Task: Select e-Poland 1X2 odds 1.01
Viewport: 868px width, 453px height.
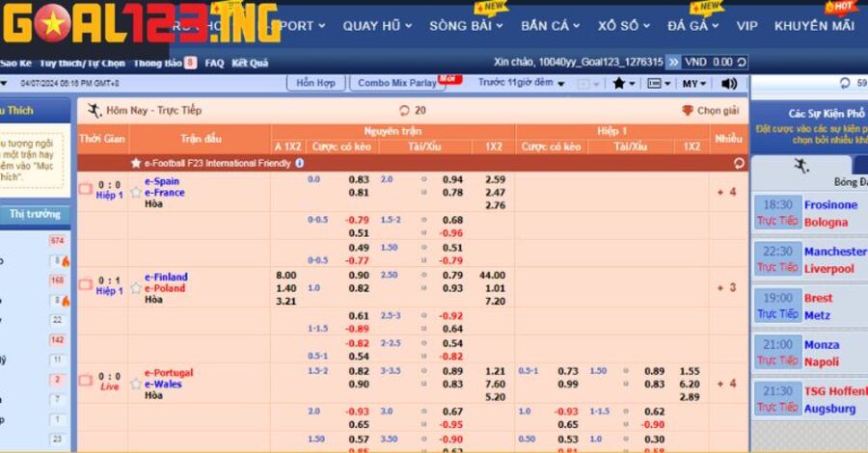Action: click(495, 288)
